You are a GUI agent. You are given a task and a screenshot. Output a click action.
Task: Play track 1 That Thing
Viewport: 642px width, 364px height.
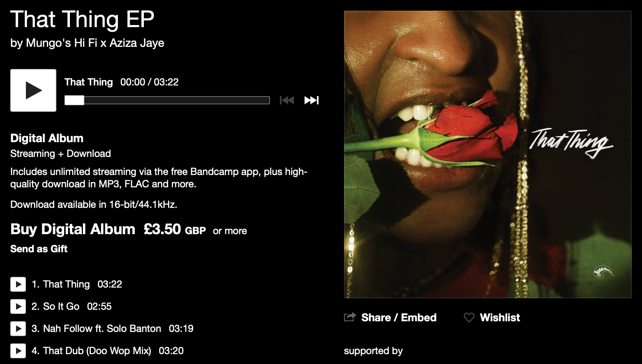click(18, 284)
